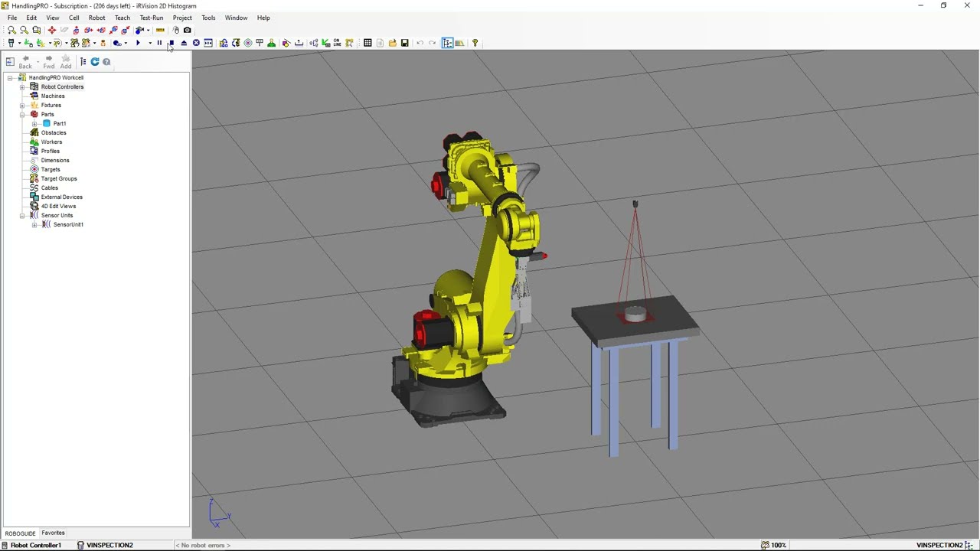The image size is (980, 551).
Task: Click the gripper hand icon
Action: pos(103,43)
